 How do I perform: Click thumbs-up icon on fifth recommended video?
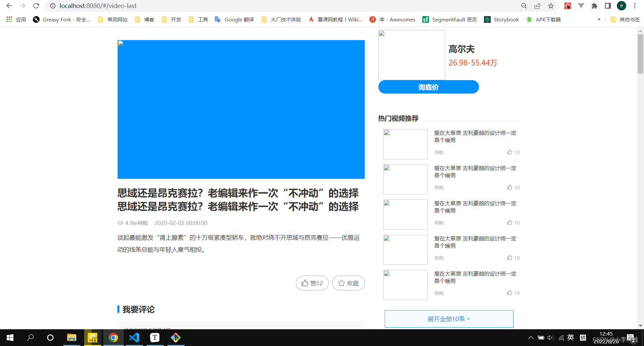510,293
